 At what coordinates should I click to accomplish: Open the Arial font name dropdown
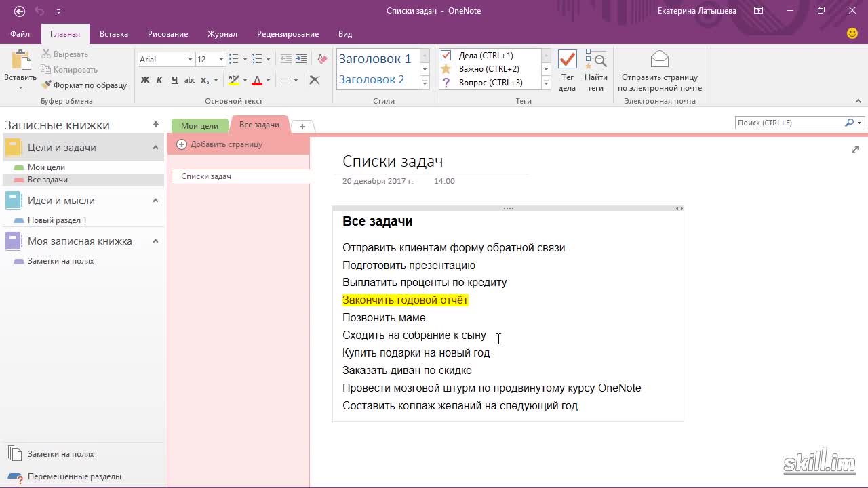coord(190,60)
